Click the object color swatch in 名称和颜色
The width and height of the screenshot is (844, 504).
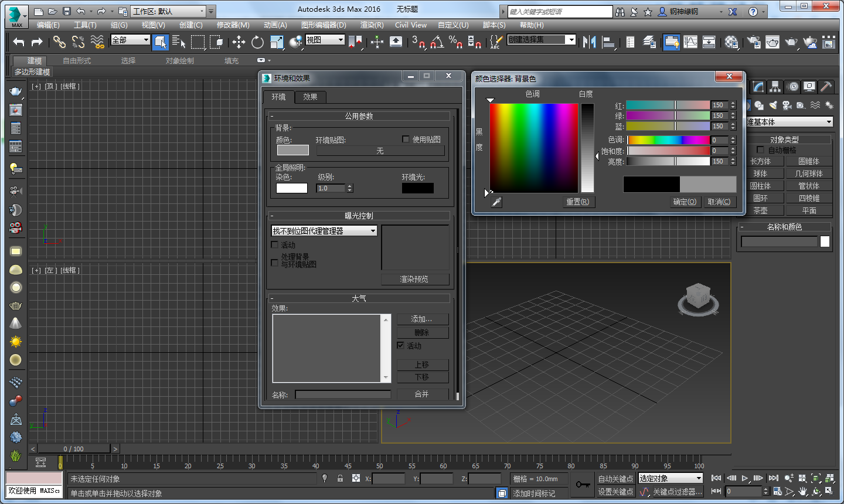[x=825, y=241]
